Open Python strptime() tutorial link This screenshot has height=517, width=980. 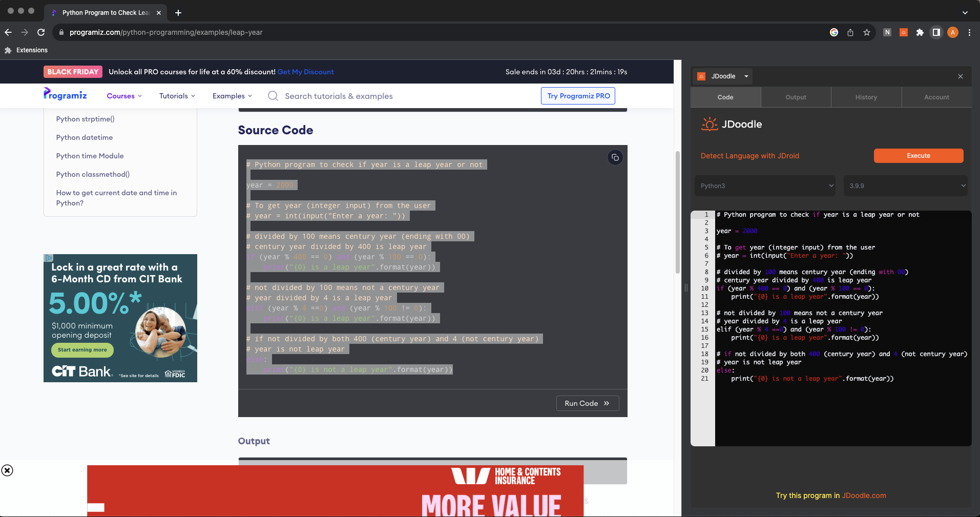pos(86,119)
